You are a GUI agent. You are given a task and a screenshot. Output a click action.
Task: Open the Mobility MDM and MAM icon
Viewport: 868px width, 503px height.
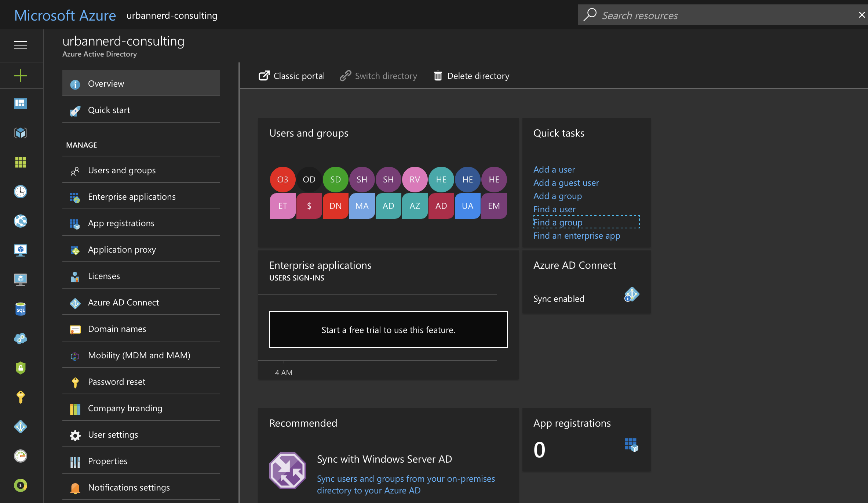coord(74,355)
